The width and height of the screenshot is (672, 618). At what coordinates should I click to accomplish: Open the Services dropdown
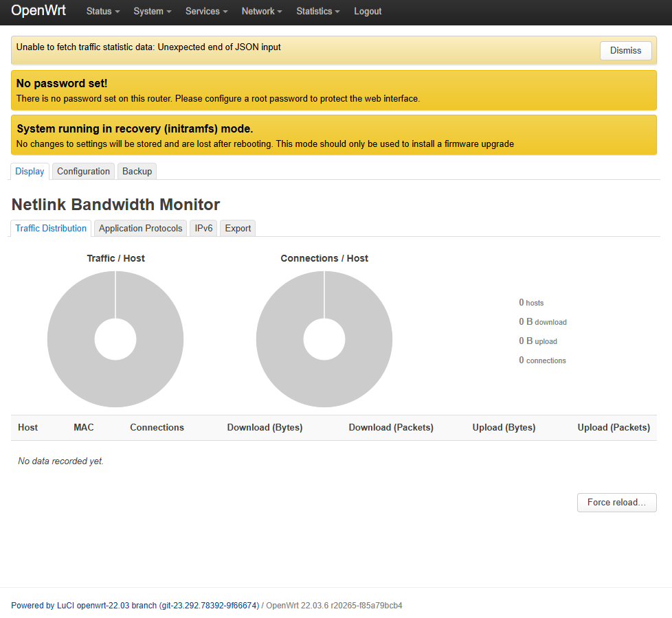[x=206, y=12]
